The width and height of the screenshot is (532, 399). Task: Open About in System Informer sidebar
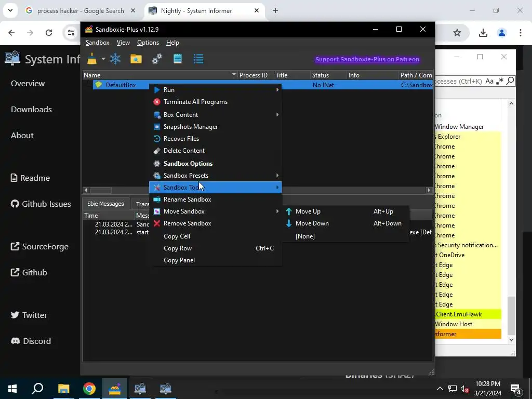[x=22, y=135]
